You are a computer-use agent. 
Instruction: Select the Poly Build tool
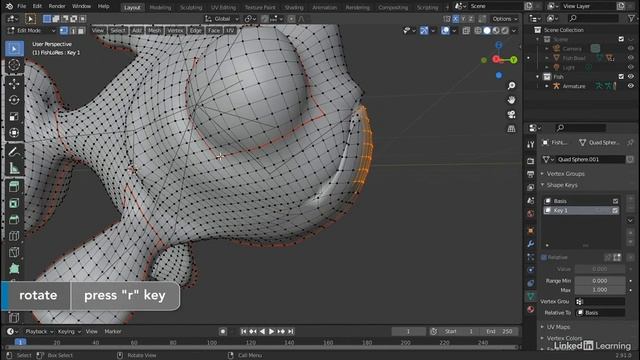point(14,269)
